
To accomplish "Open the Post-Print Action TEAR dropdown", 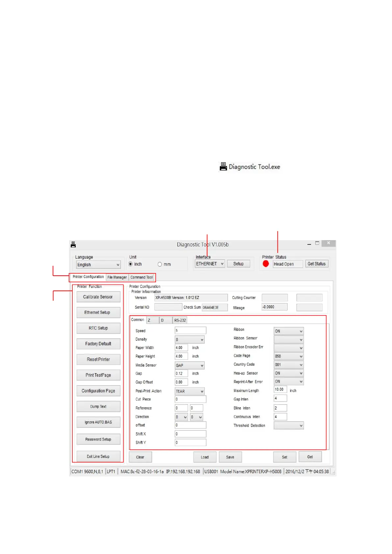I will click(190, 391).
